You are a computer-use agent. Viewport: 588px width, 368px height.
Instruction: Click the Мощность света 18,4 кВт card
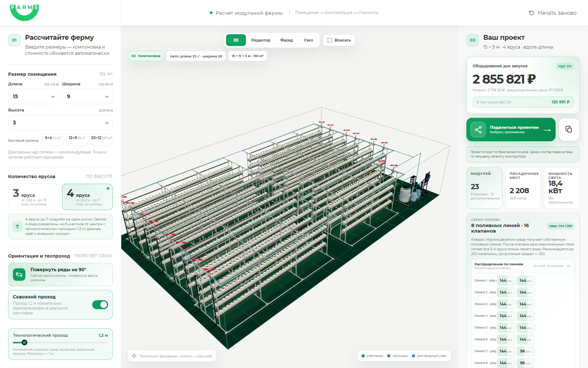pyautogui.click(x=562, y=188)
